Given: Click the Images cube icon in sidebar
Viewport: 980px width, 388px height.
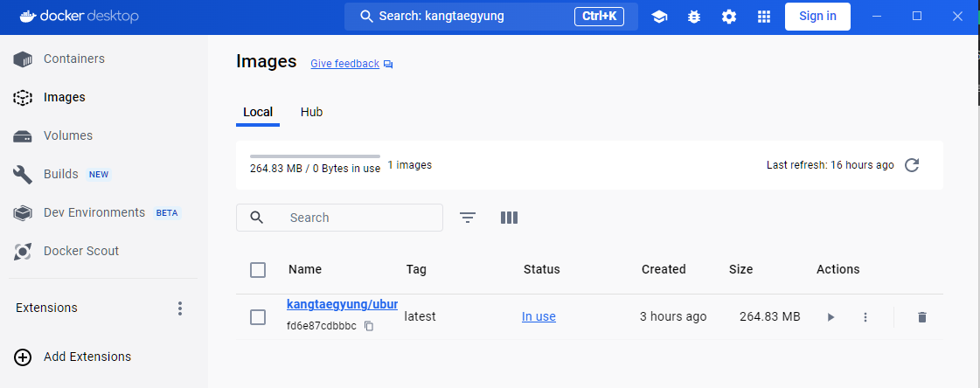Looking at the screenshot, I should [x=23, y=98].
